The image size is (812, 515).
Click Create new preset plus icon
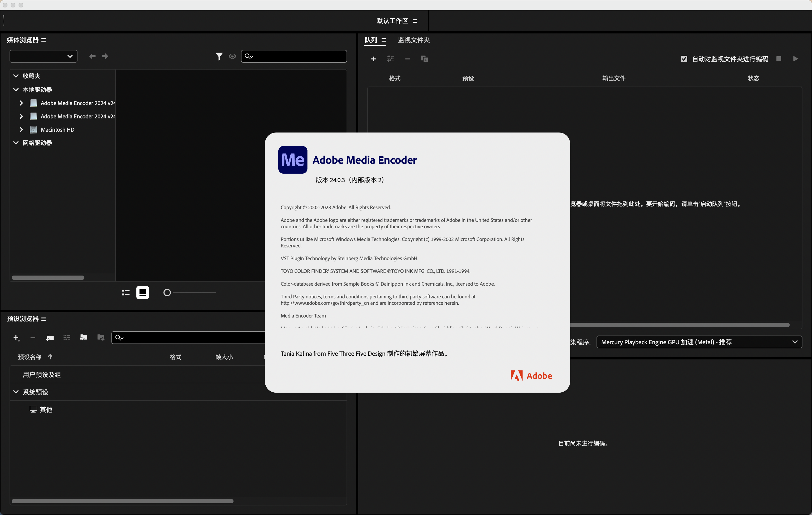(x=16, y=338)
